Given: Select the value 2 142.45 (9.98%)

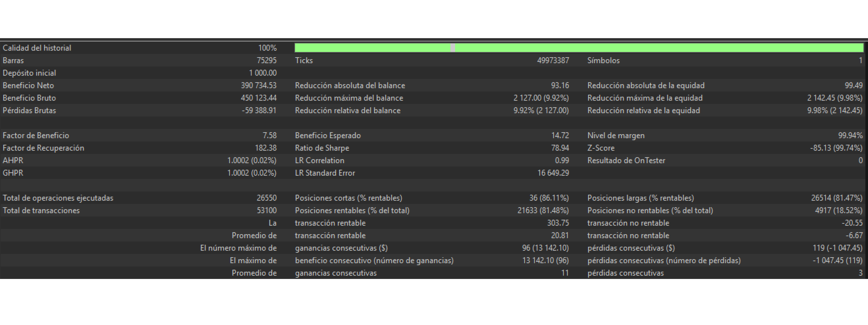Looking at the screenshot, I should [x=834, y=98].
